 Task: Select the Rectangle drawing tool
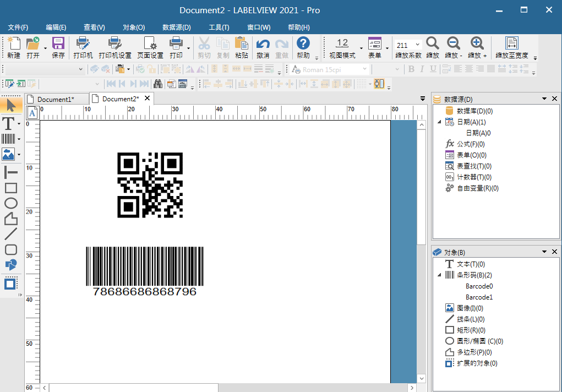[x=11, y=188]
